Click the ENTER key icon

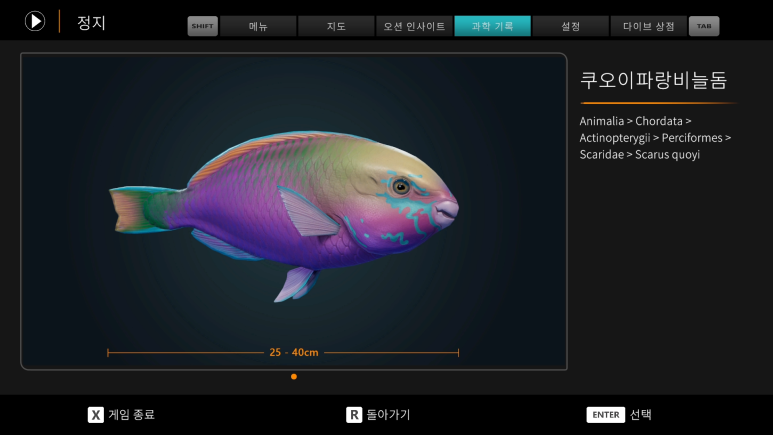[606, 415]
